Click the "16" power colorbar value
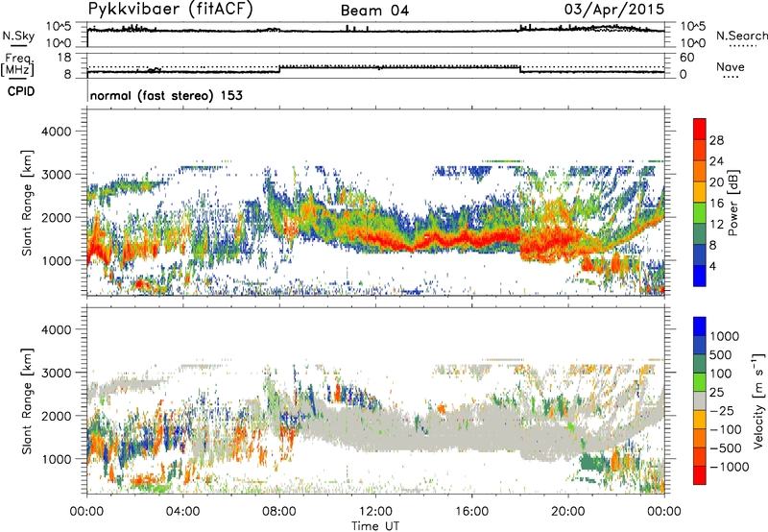The image size is (768, 532). [716, 204]
